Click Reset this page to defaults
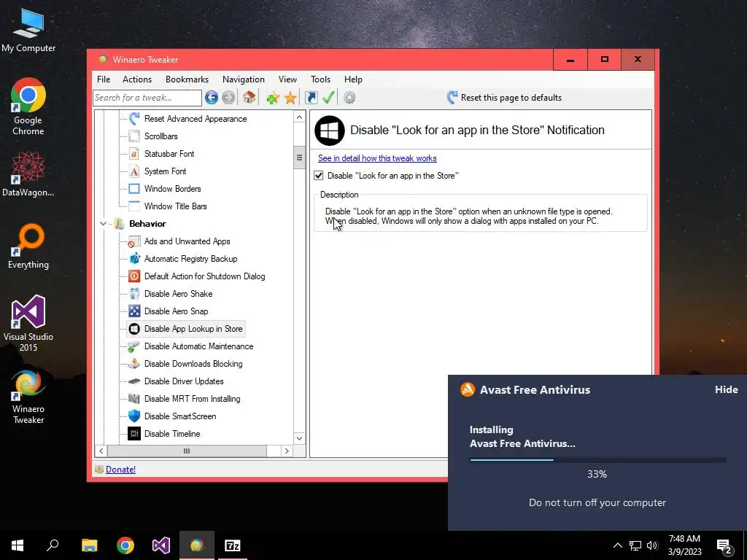This screenshot has height=560, width=747. 511,98
